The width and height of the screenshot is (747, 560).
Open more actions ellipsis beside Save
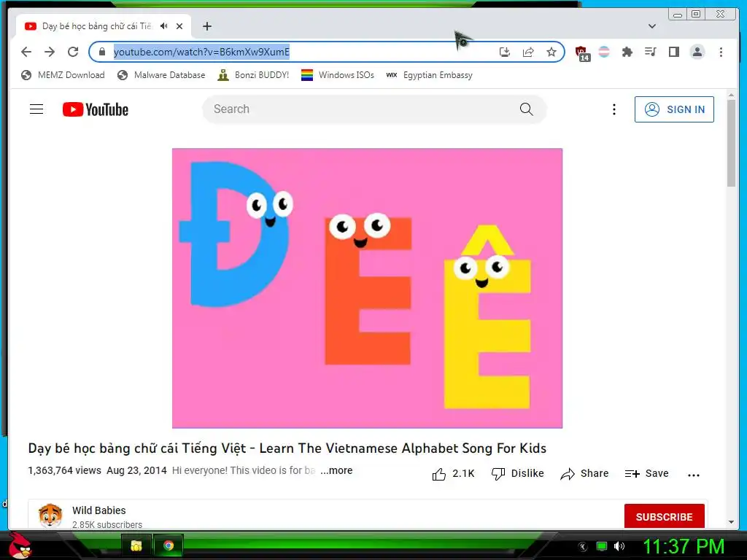click(x=694, y=475)
